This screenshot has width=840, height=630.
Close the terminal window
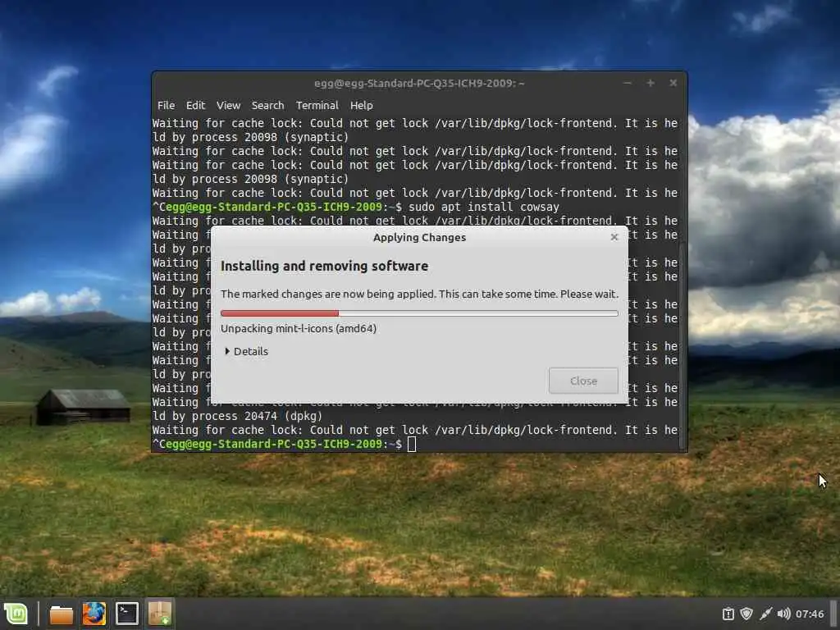pos(673,83)
